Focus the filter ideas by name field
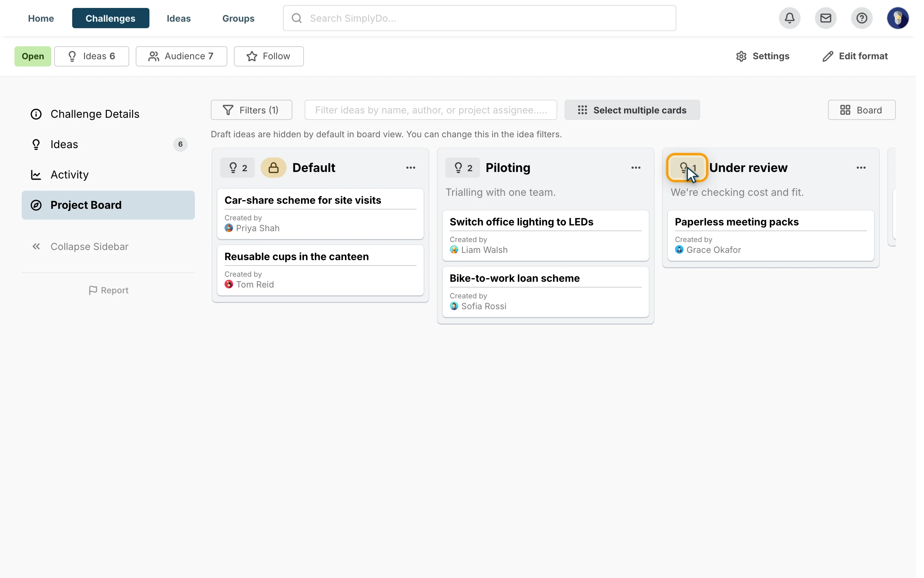The image size is (924, 578). tap(431, 110)
